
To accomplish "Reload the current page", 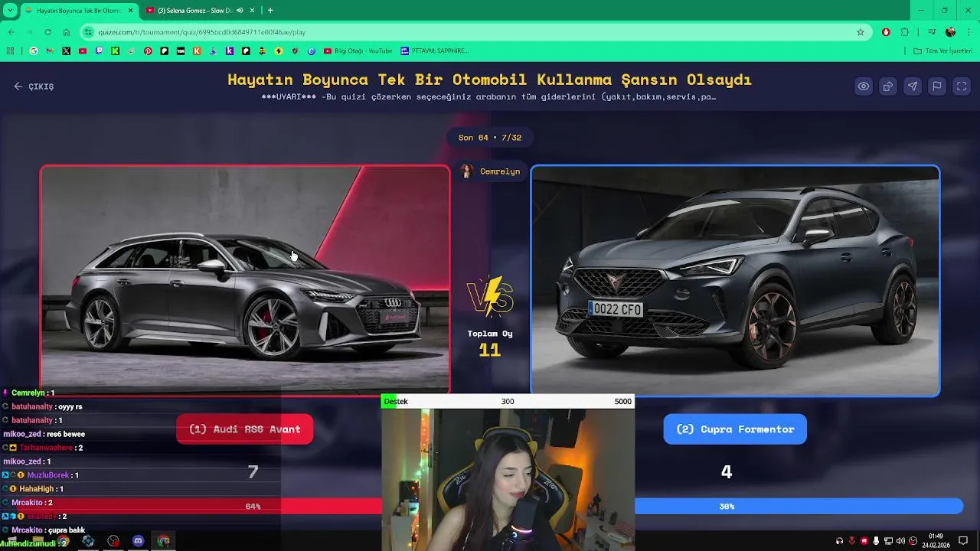I will point(47,32).
